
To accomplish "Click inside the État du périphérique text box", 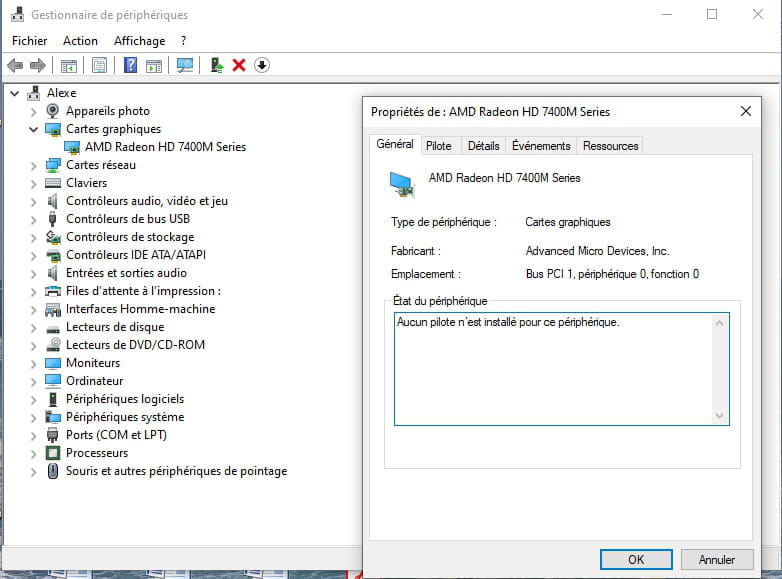I will pyautogui.click(x=562, y=369).
